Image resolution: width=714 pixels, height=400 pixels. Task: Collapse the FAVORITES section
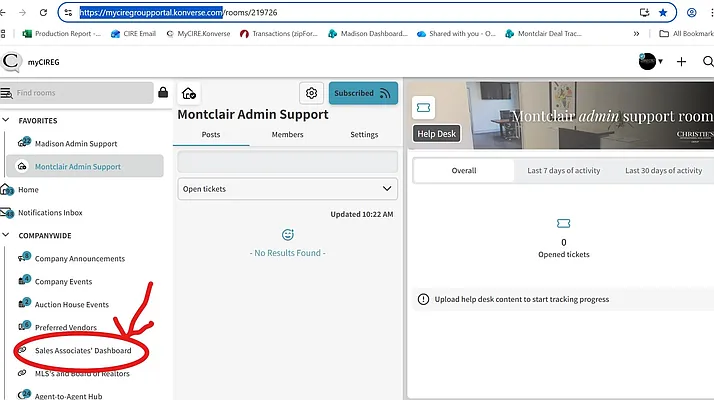[8, 121]
